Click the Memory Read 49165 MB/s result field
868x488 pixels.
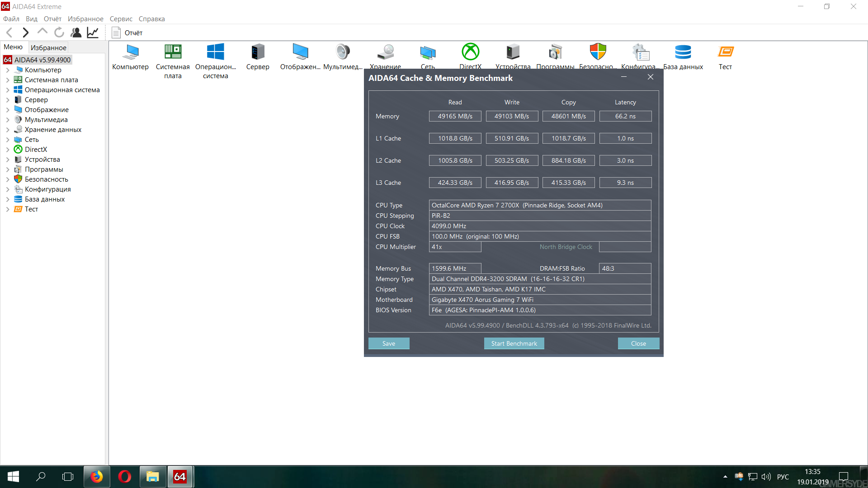[455, 116]
